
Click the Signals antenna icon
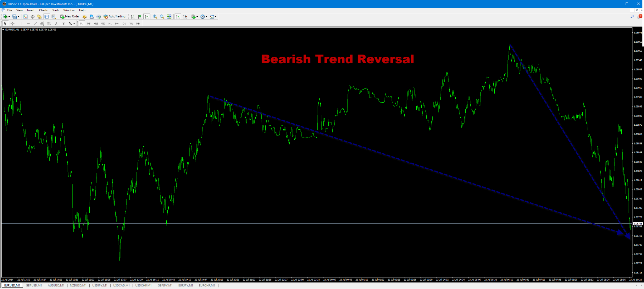(x=98, y=17)
